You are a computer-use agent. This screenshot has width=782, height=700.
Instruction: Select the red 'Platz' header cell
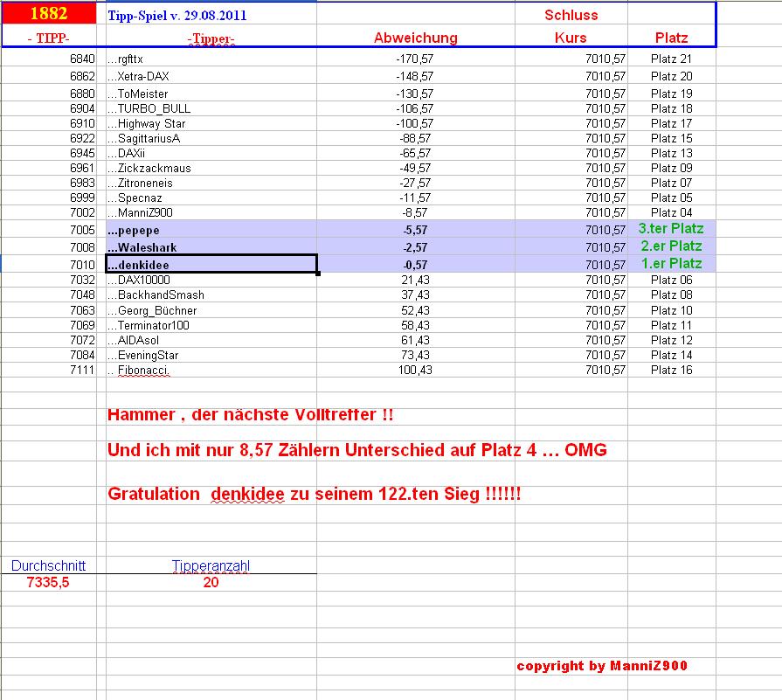[671, 38]
